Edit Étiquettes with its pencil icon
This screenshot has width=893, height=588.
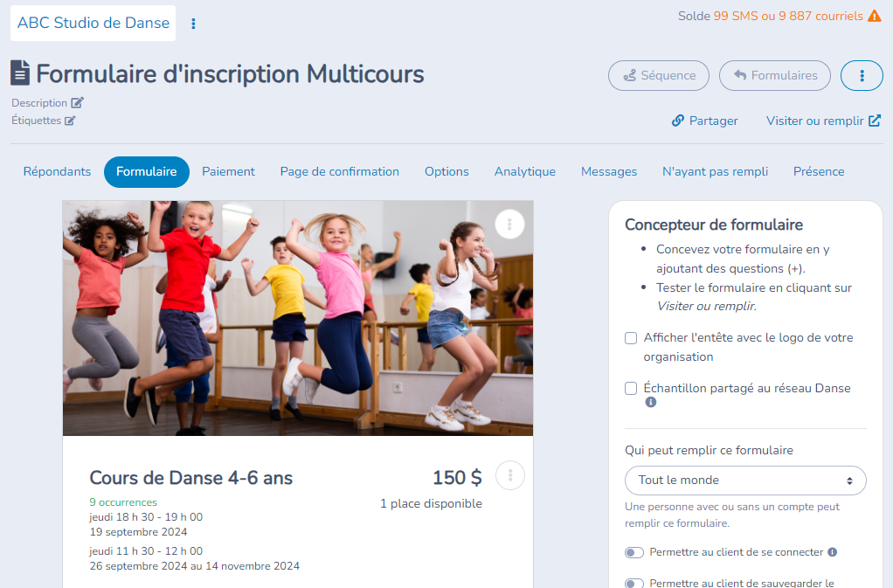tap(70, 121)
